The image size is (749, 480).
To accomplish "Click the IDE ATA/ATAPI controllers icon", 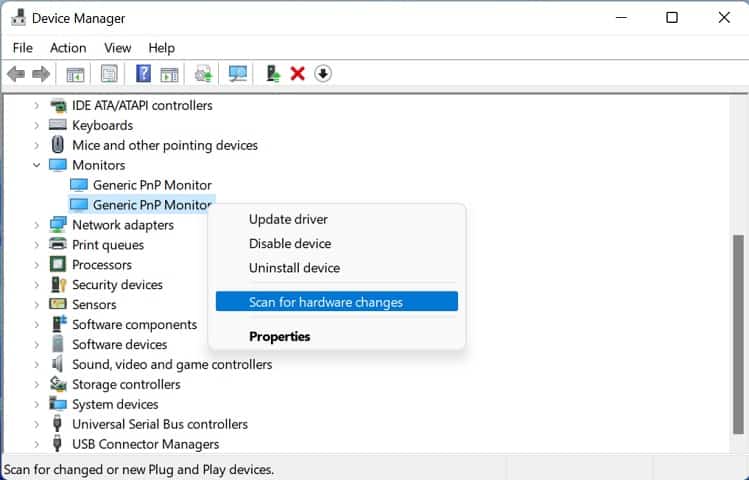I will (58, 105).
